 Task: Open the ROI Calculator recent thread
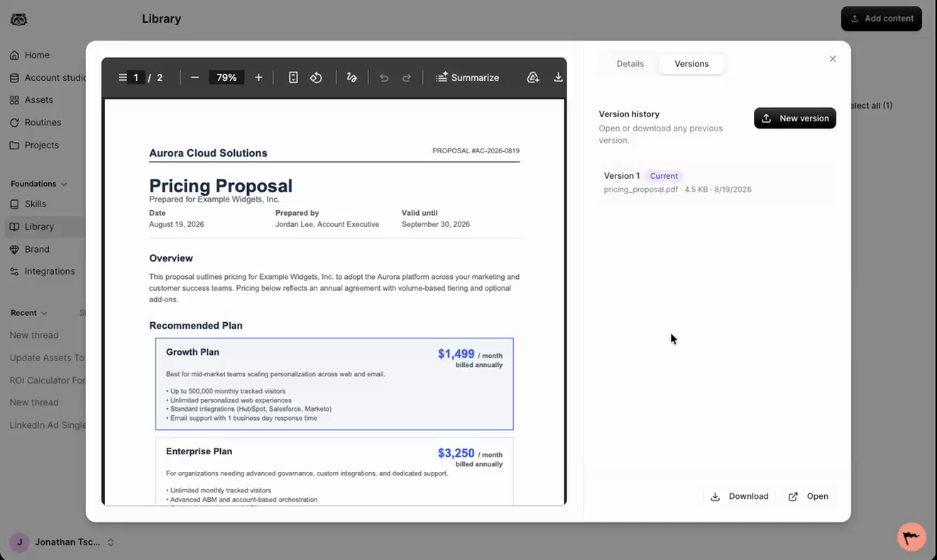47,380
